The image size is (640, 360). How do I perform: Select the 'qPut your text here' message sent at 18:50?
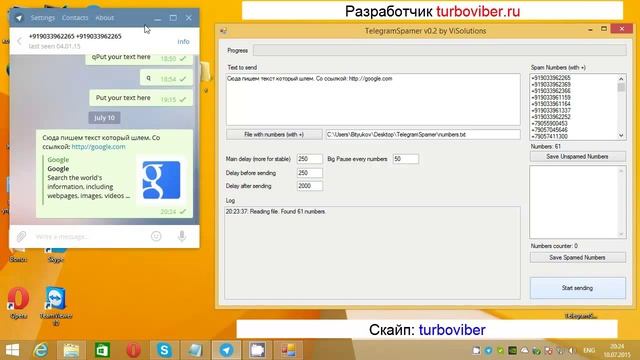139,58
